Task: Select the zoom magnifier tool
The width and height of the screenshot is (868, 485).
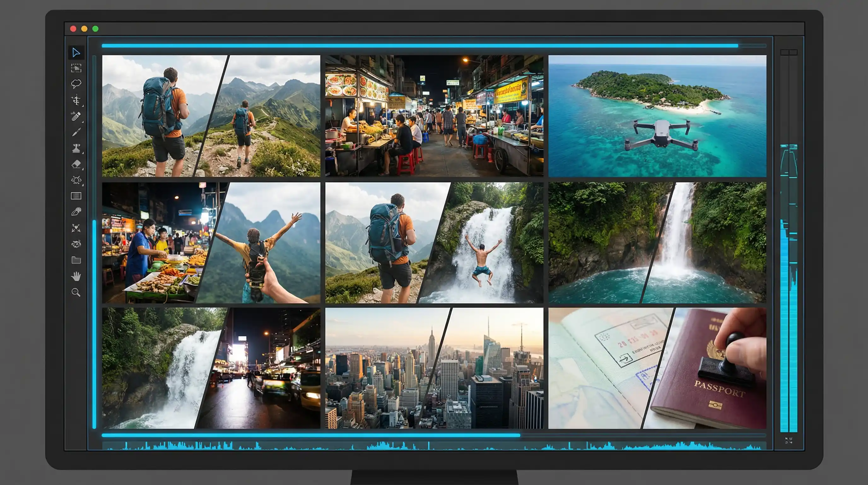Action: (76, 292)
